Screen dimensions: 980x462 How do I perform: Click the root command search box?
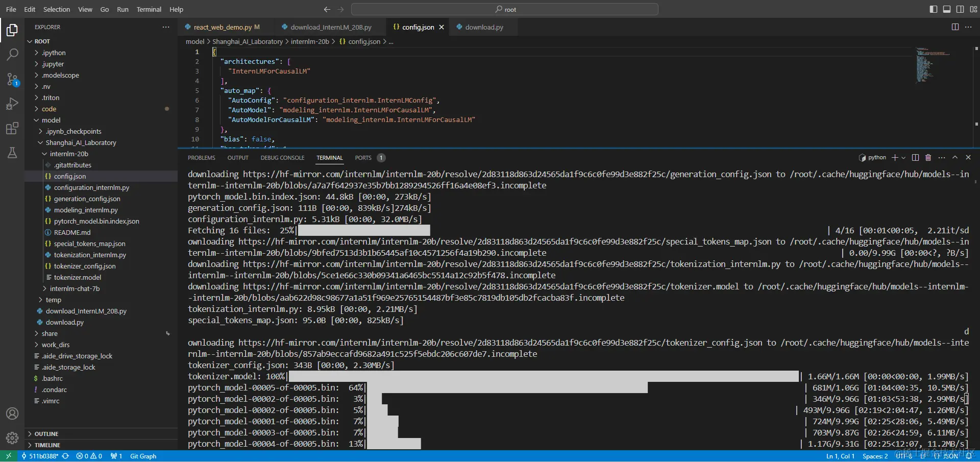pos(505,9)
